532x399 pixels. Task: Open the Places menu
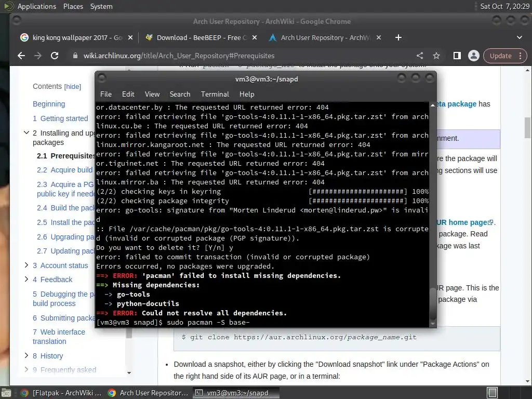tap(73, 6)
